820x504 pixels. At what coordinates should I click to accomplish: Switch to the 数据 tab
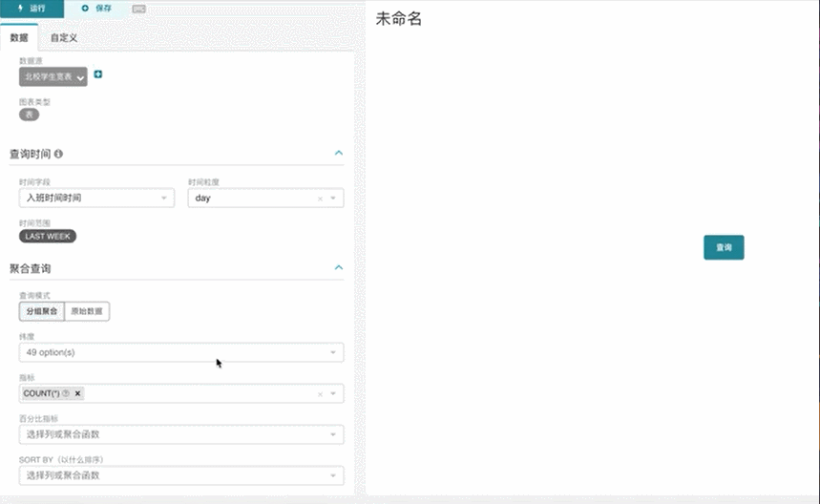pos(19,37)
